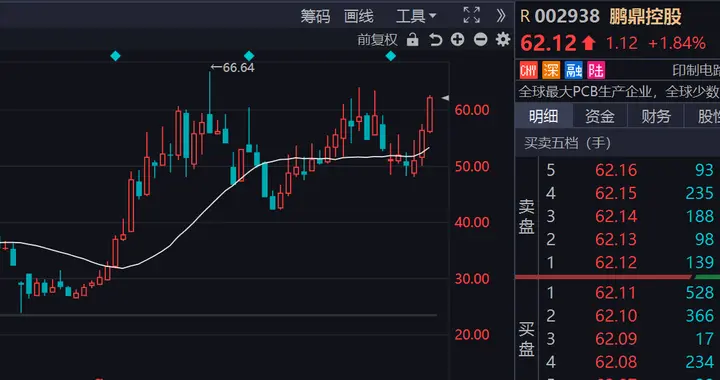This screenshot has height=380, width=720.
Task: Click the current price arrow marker on axis
Action: coord(444,98)
